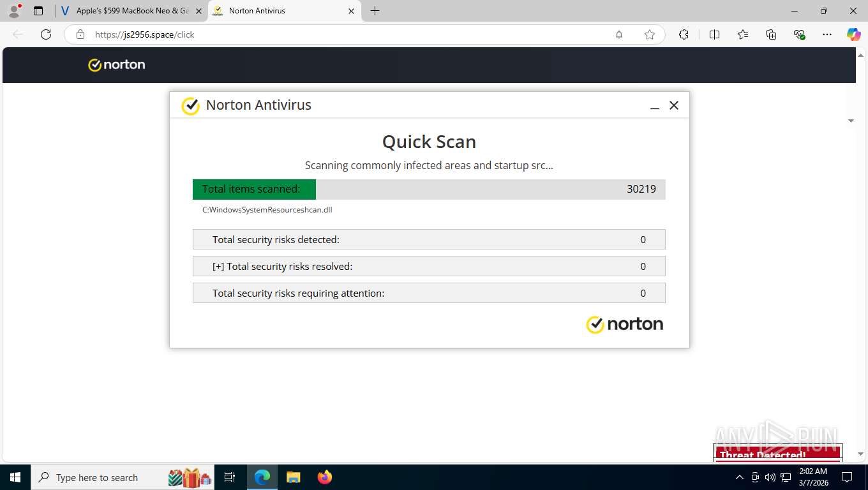
Task: Open browser essentials heart icon
Action: click(x=799, y=34)
